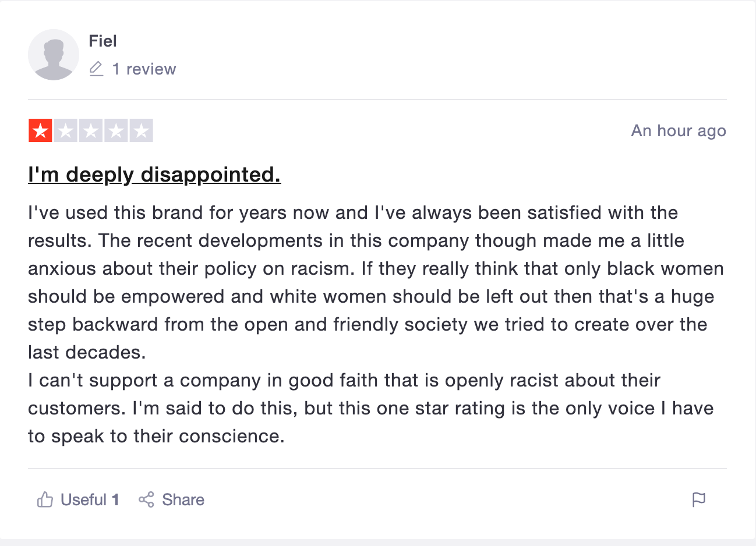Open reviewer name Fiel
This screenshot has width=756, height=546.
pos(103,41)
